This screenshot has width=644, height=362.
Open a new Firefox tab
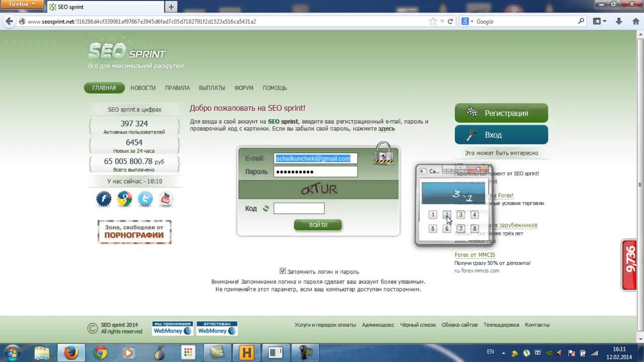(171, 7)
